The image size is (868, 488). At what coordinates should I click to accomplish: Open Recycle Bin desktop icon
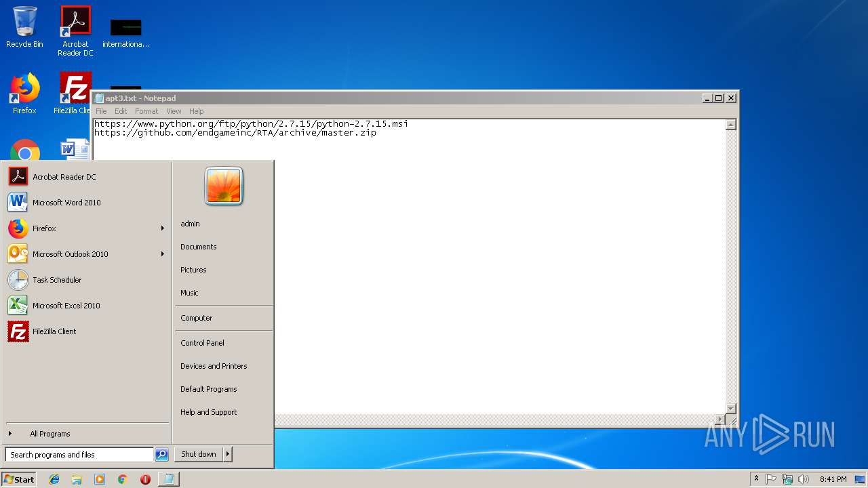tap(24, 27)
